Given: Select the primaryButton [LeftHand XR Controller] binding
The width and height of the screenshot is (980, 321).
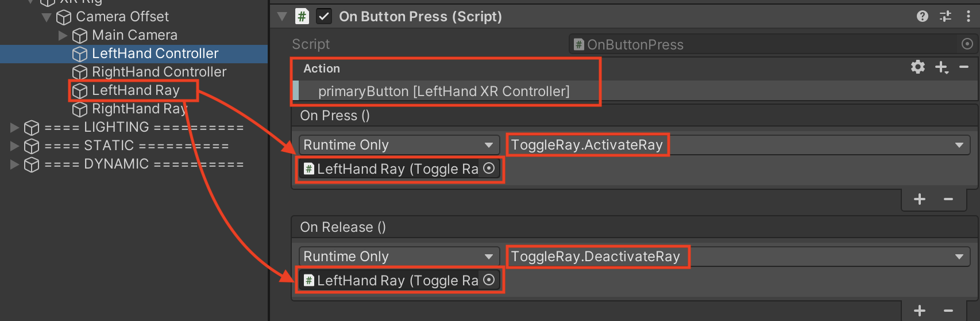Looking at the screenshot, I should click(443, 91).
